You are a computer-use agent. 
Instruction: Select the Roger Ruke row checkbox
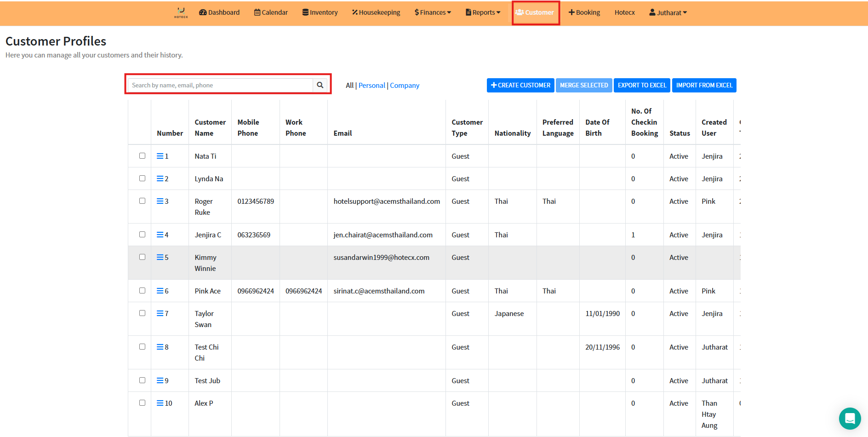pos(142,201)
